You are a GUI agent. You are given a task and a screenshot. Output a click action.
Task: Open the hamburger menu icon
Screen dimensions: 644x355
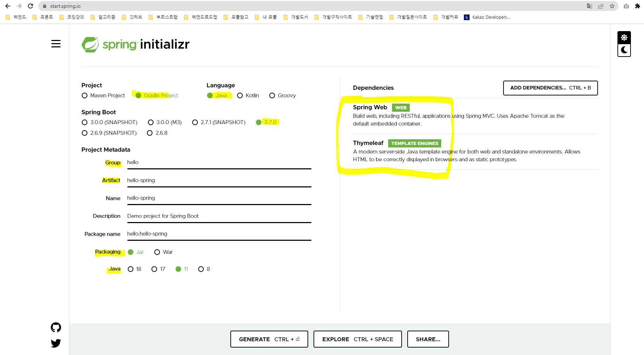56,44
